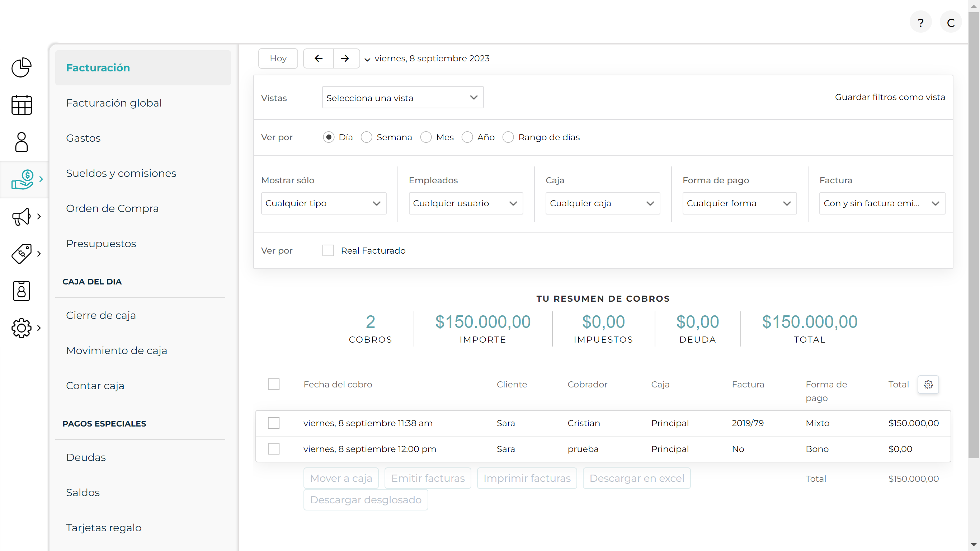Viewport: 980px width, 551px height.
Task: Select the hand with coin billing icon
Action: point(23,179)
